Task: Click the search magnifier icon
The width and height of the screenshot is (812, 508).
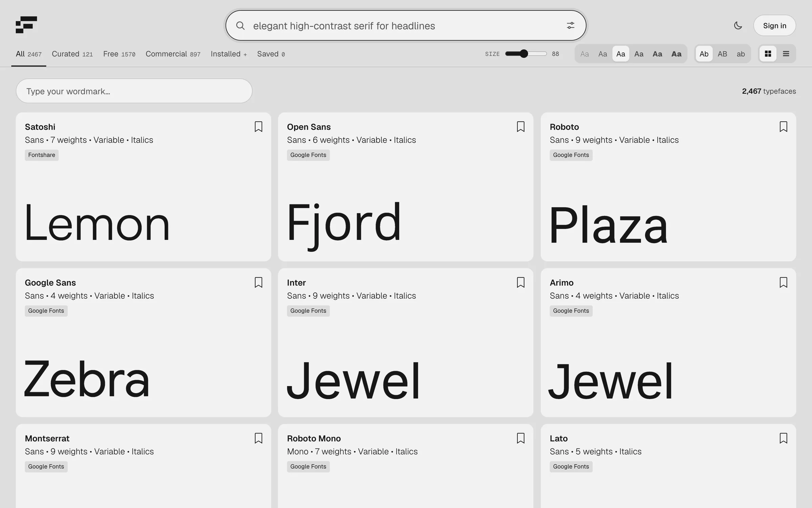Action: [x=240, y=26]
